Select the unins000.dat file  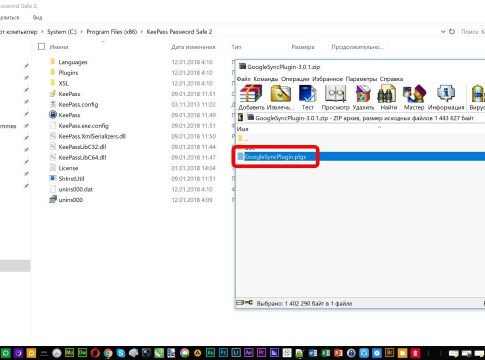pos(75,189)
